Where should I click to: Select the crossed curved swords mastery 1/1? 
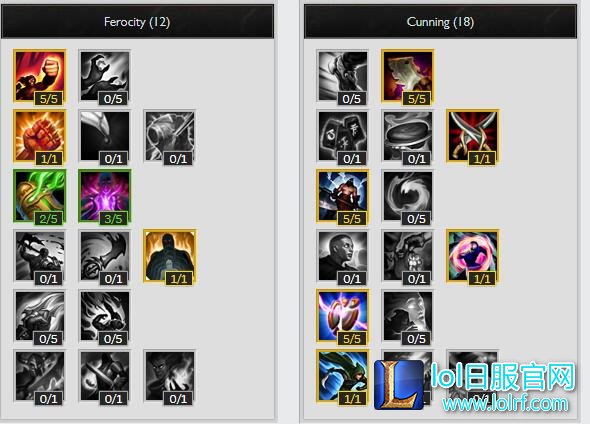(473, 137)
